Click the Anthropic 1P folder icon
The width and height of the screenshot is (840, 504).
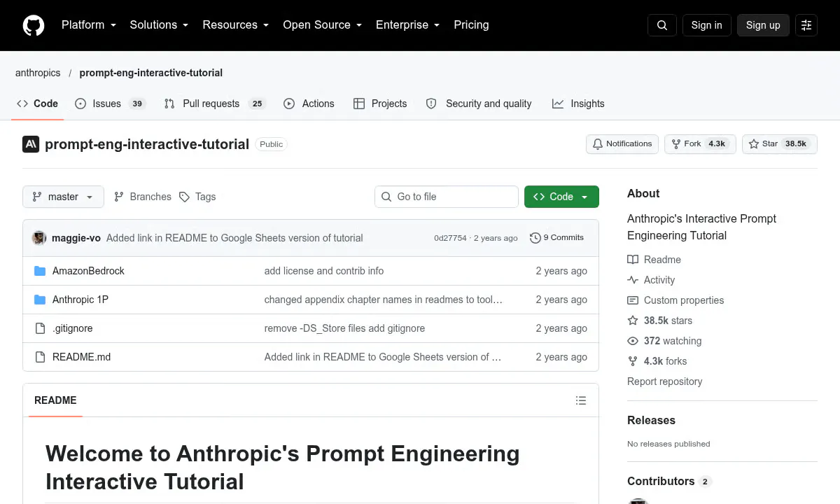coord(40,300)
